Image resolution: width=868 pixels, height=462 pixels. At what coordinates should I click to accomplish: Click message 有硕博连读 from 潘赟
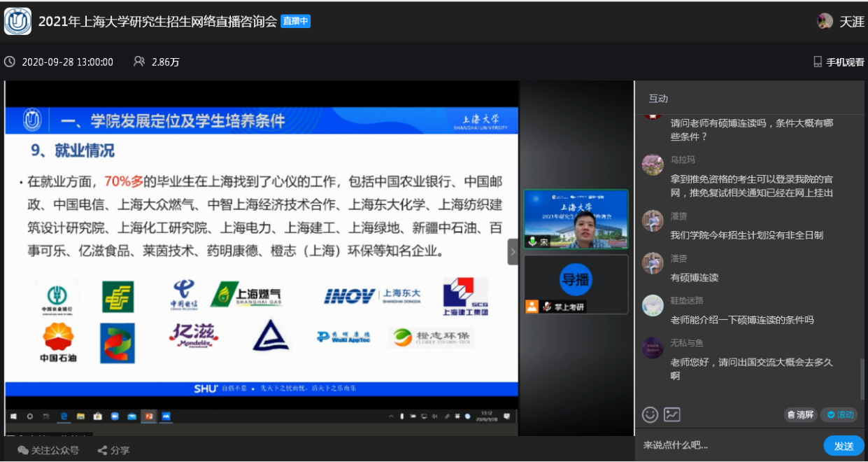695,277
